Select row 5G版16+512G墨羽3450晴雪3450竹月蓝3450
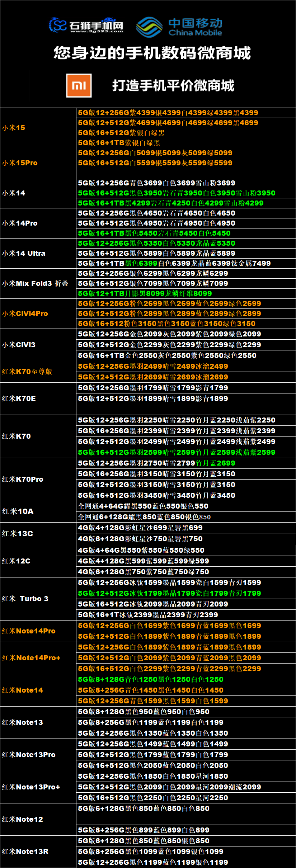 pos(186,495)
